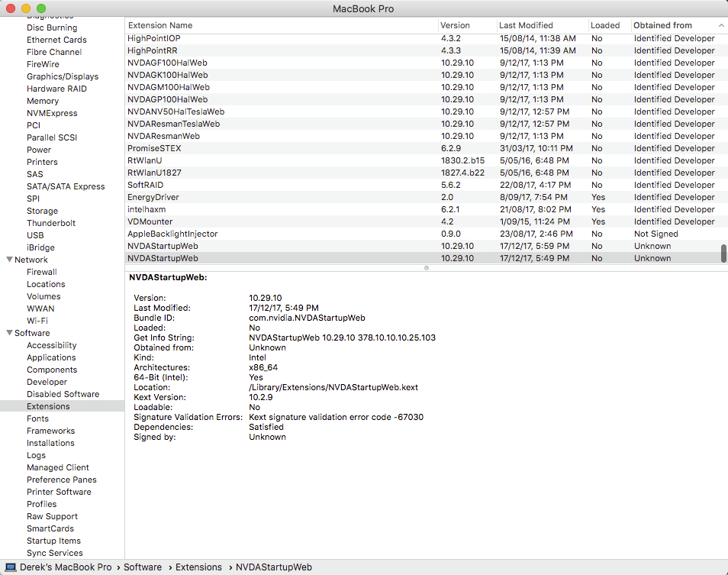Select the PromiseSTEX extension row
Screen dimensions: 728x575
point(421,148)
